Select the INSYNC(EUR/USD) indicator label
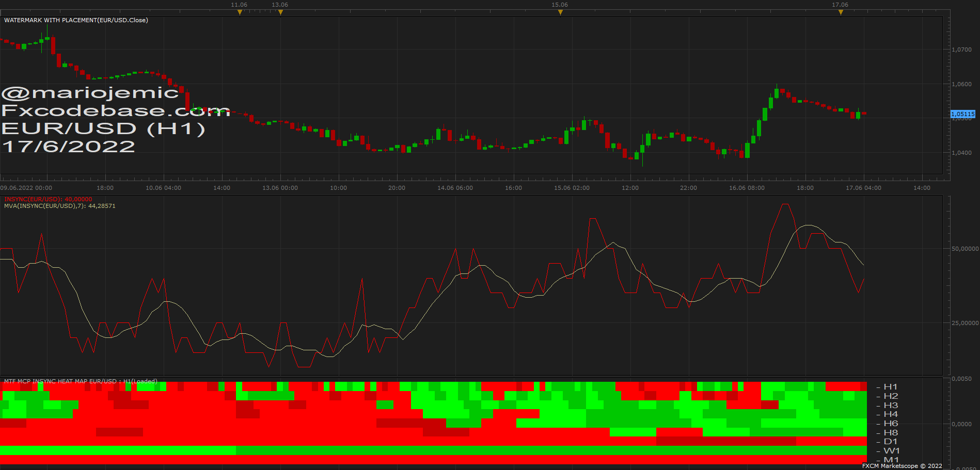 (x=48, y=199)
